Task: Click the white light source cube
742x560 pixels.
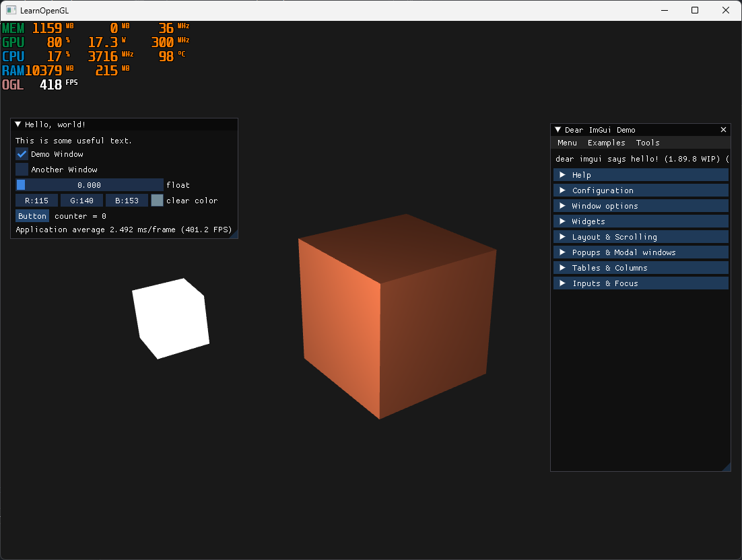Action: [x=171, y=318]
